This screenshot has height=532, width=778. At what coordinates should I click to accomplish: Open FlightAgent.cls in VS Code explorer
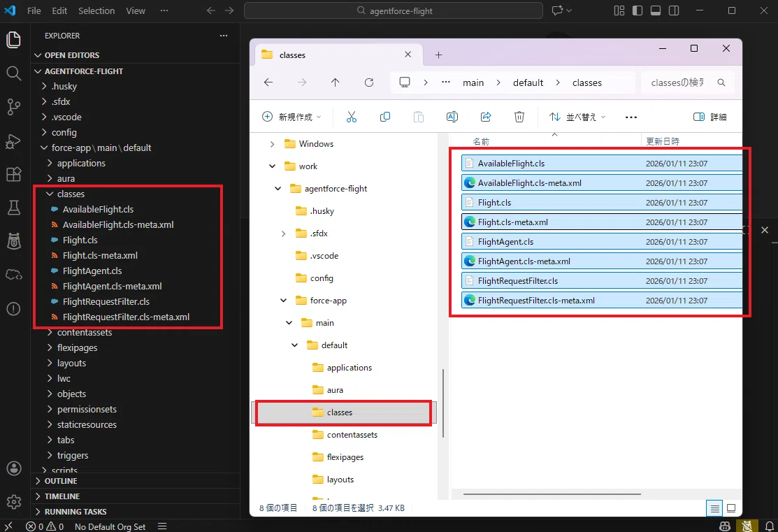coord(92,271)
